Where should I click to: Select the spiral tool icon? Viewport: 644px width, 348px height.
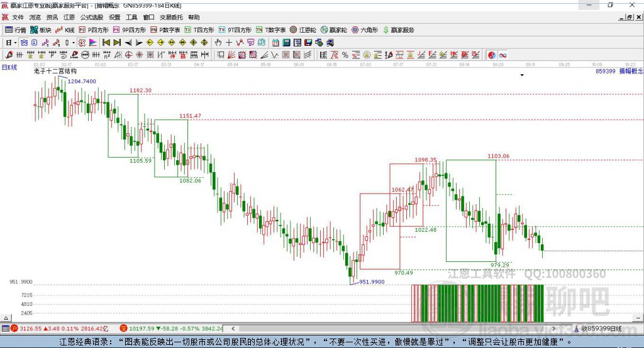63,55
